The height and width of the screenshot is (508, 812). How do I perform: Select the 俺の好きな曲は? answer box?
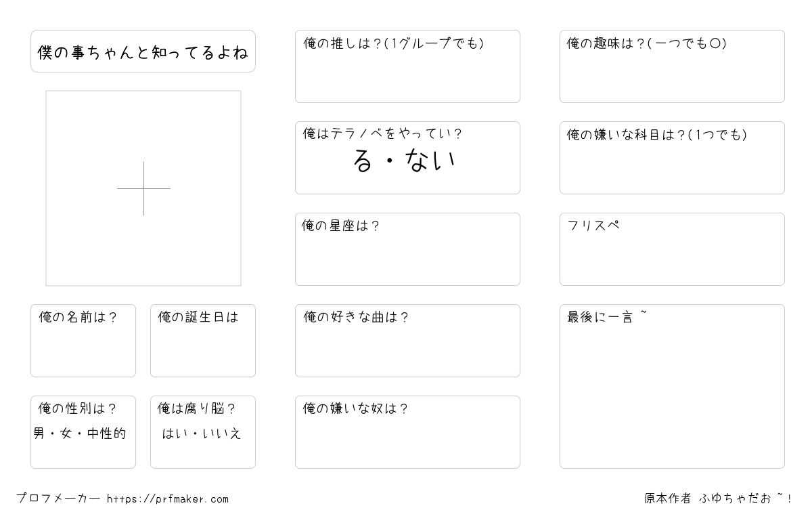pyautogui.click(x=407, y=341)
